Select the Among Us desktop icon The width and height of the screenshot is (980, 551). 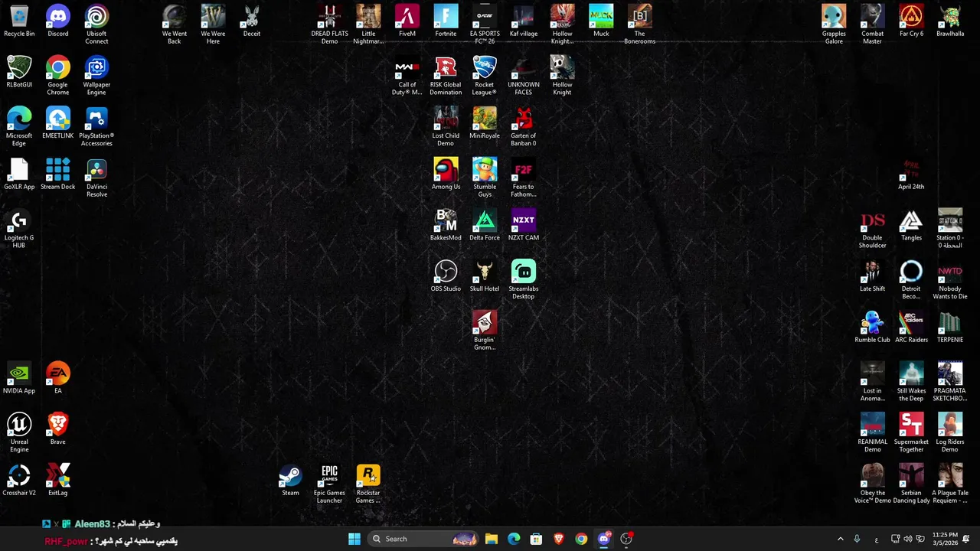tap(446, 174)
